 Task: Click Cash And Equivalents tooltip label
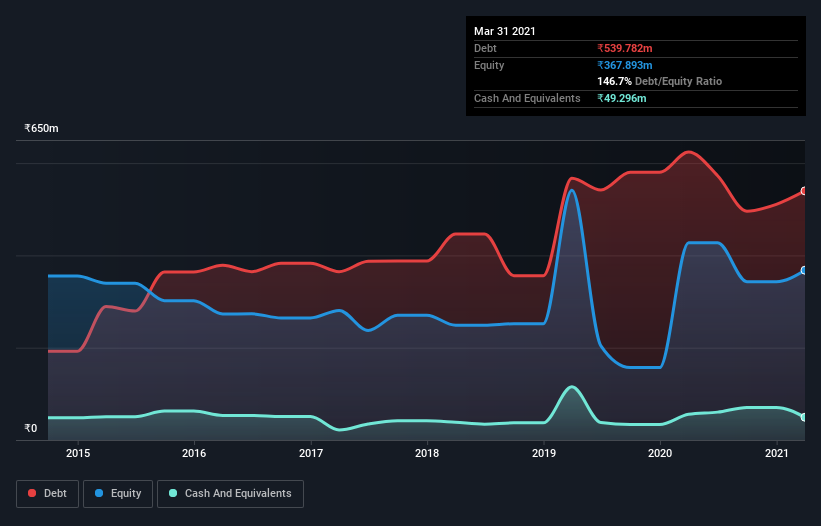(x=527, y=98)
